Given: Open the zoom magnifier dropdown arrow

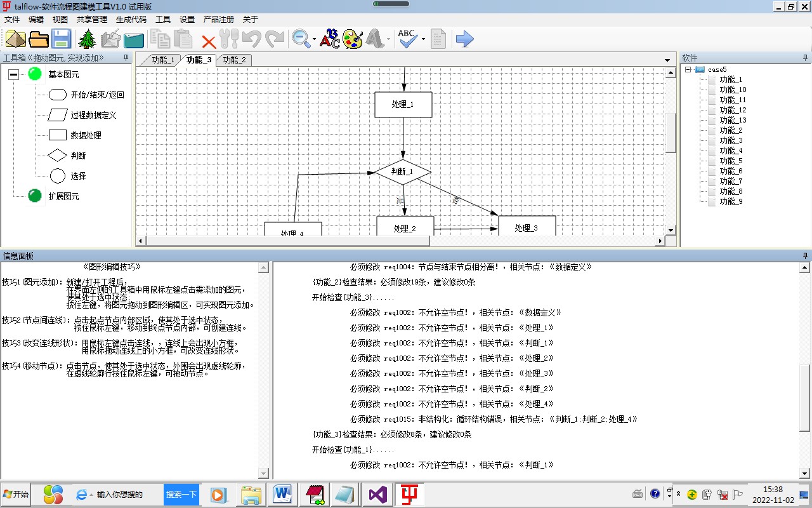Looking at the screenshot, I should pyautogui.click(x=314, y=40).
